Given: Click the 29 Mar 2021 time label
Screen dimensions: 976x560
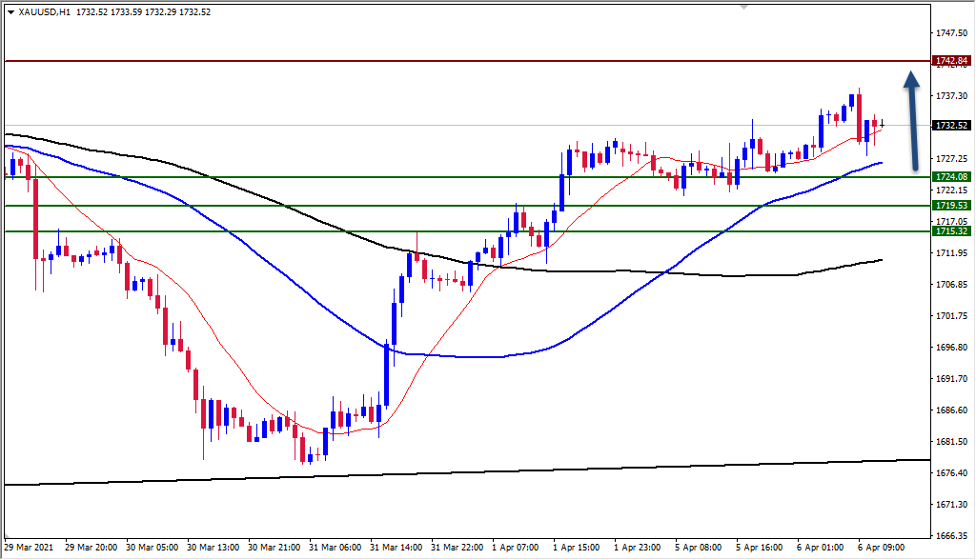Looking at the screenshot, I should (29, 548).
